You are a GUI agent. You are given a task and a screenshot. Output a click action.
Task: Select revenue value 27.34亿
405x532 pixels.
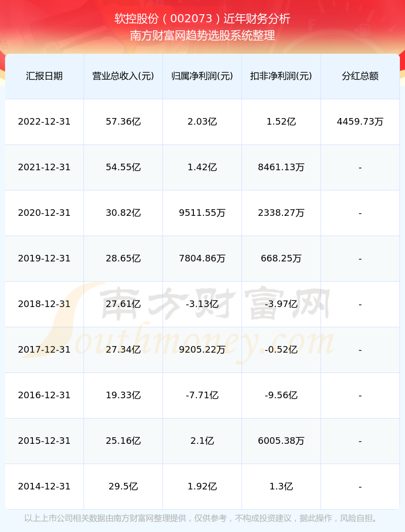click(x=124, y=350)
